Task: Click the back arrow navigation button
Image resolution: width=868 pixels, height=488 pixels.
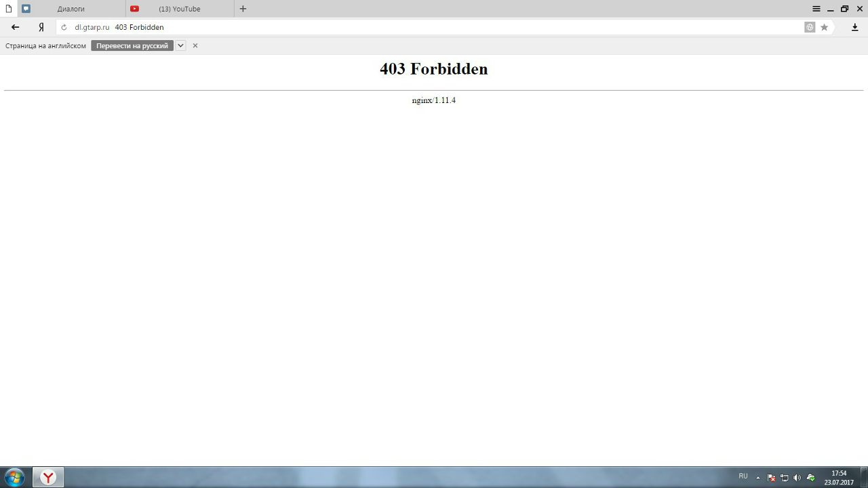Action: pyautogui.click(x=15, y=27)
